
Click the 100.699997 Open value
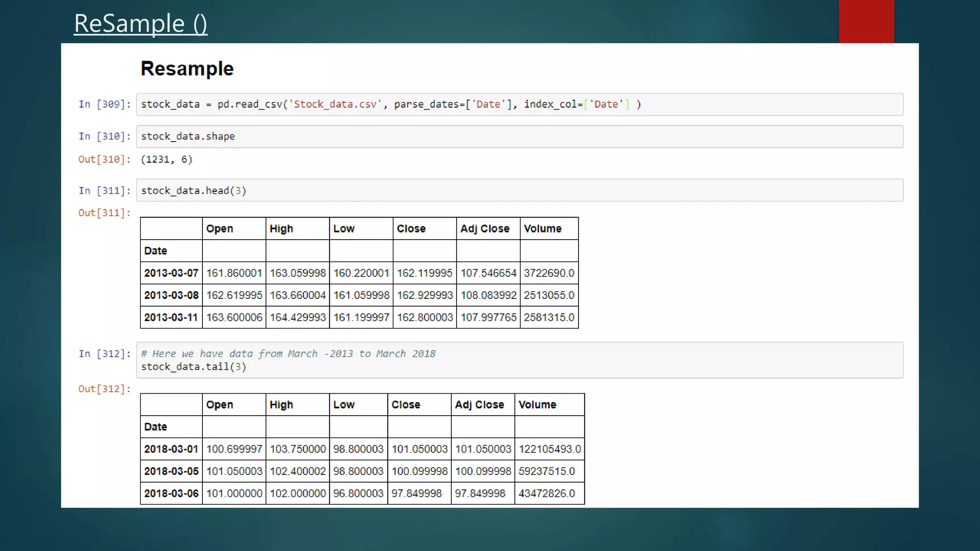coord(234,449)
